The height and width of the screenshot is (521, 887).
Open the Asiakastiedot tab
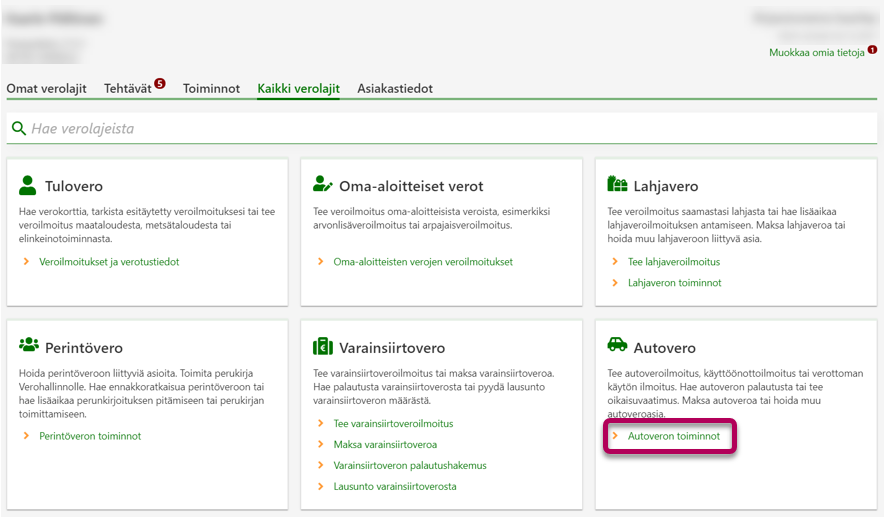tap(395, 89)
